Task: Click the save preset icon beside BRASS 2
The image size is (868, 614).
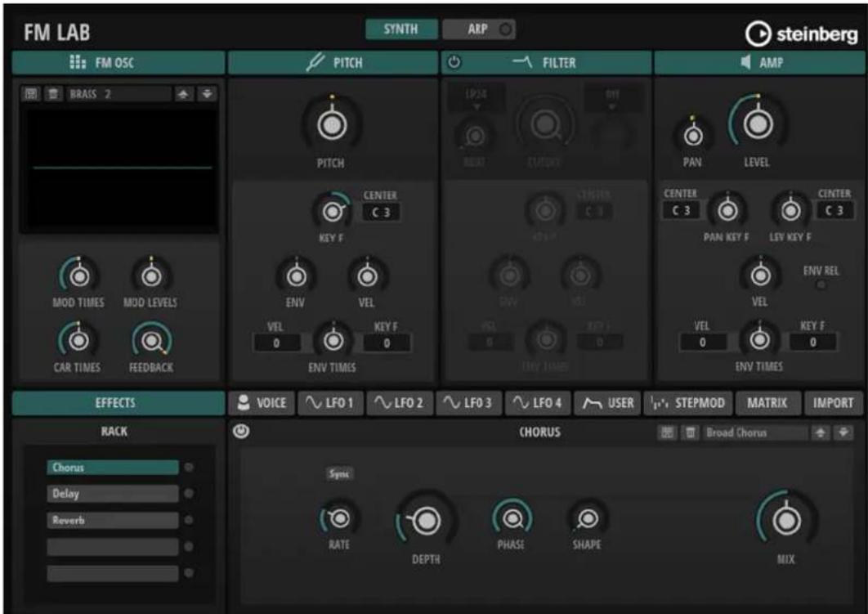Action: point(31,93)
